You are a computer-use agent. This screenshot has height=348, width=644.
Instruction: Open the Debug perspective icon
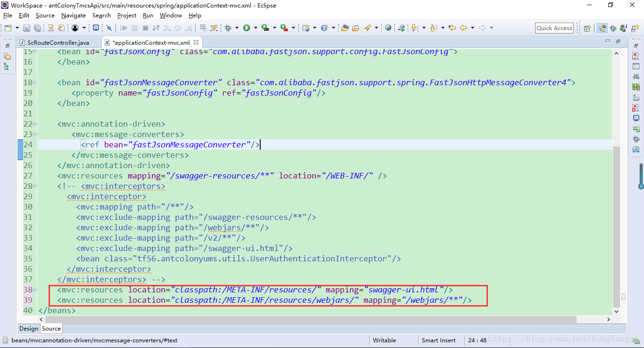(613, 28)
